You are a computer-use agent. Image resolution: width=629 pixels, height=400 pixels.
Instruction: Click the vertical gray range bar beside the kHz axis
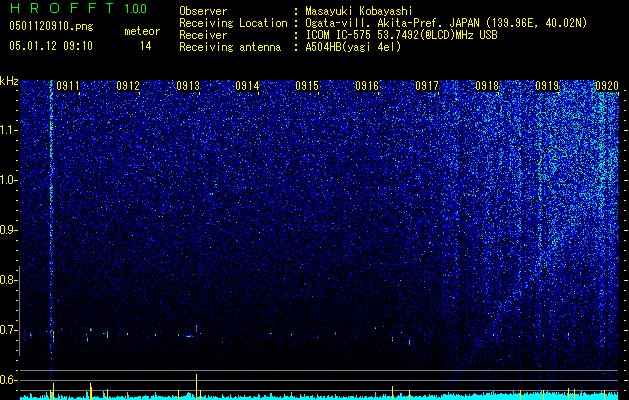coord(19,311)
